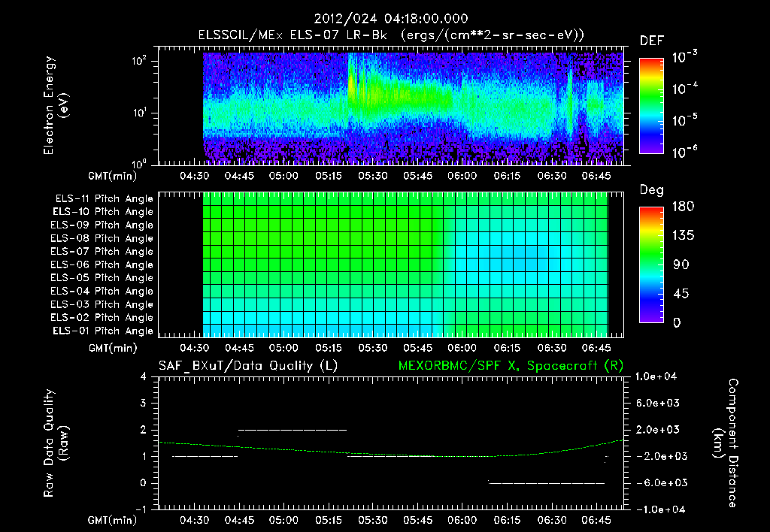This screenshot has height=532, width=770.
Task: Click the 05:30 time tick under spectrogram
Action: click(373, 176)
